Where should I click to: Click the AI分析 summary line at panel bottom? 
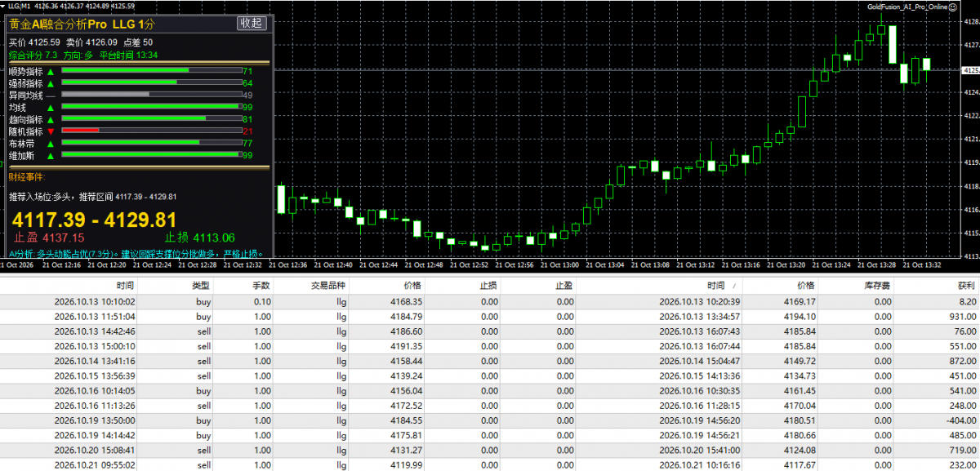(x=137, y=254)
